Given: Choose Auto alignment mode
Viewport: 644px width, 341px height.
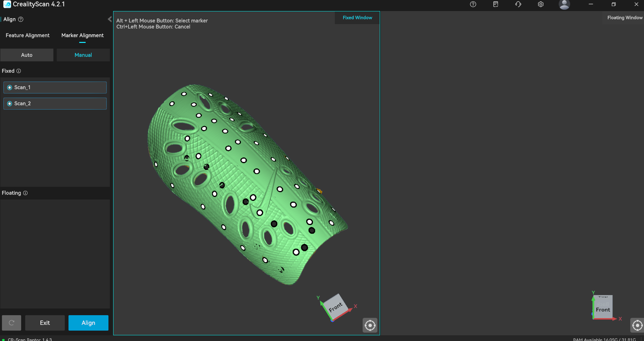Looking at the screenshot, I should click(27, 55).
